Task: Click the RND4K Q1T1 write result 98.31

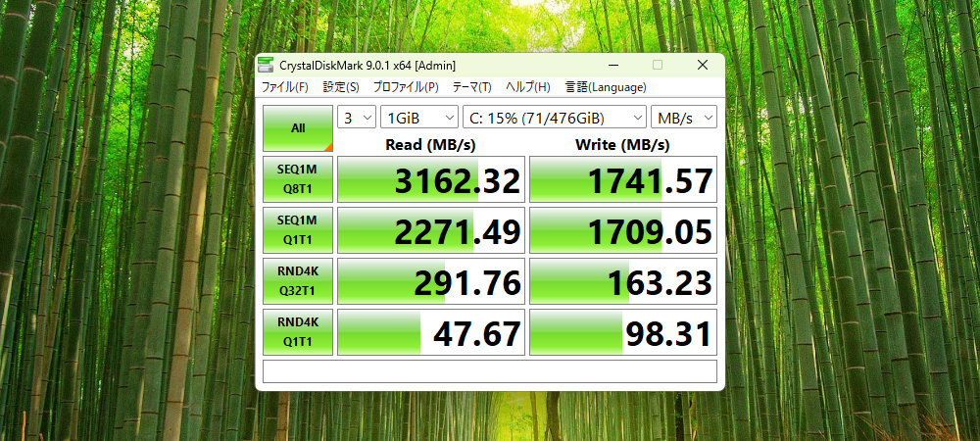Action: click(x=623, y=332)
